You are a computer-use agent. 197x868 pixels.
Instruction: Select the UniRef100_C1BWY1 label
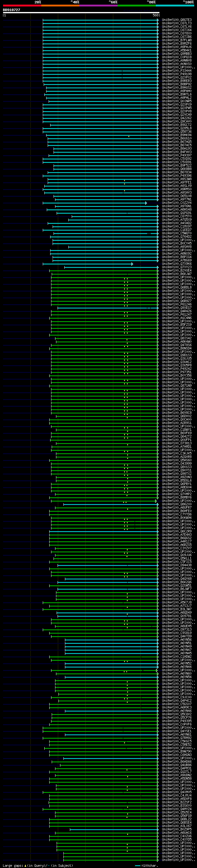[x=177, y=430]
